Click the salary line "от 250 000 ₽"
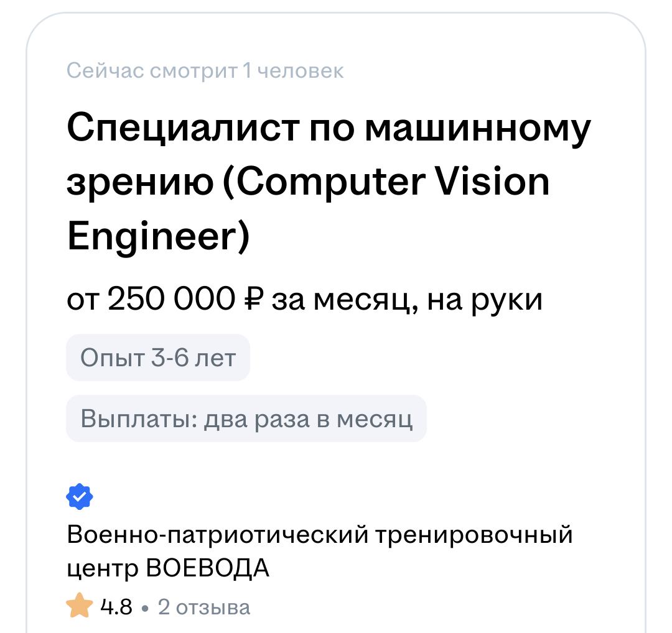Viewport: 672px width, 633px height. 164,298
